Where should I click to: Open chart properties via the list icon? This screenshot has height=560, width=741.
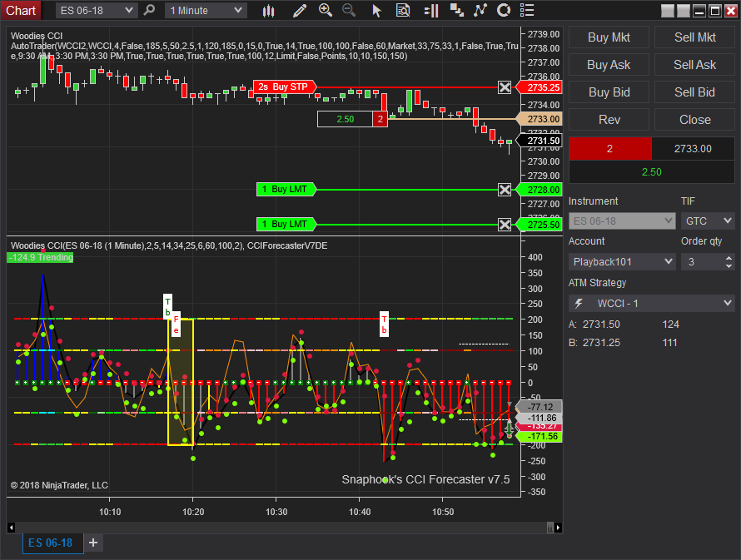527,10
